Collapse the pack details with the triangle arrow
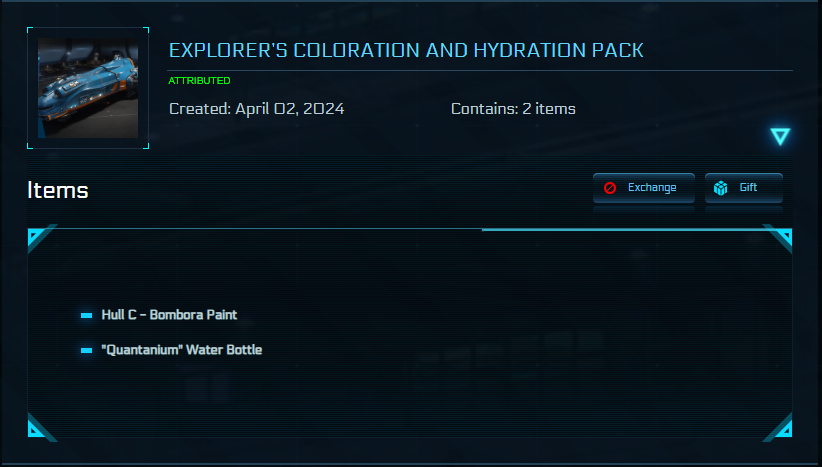Screen dimensions: 822x467 (x=780, y=137)
